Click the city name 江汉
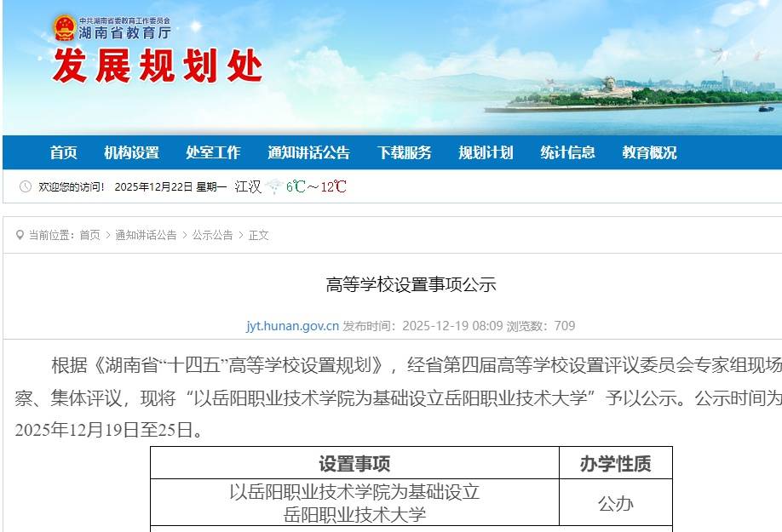 click(x=249, y=186)
